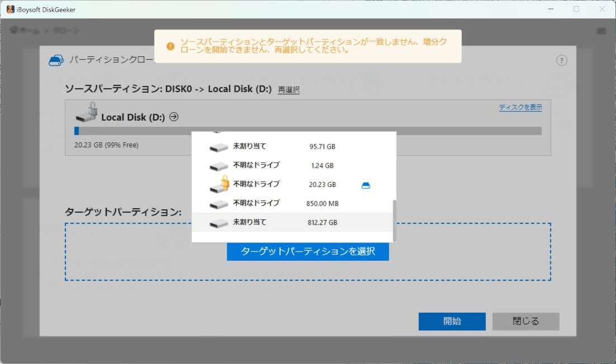Click the 20.23 GB (99% Free) label
The height and width of the screenshot is (364, 616).
point(106,145)
